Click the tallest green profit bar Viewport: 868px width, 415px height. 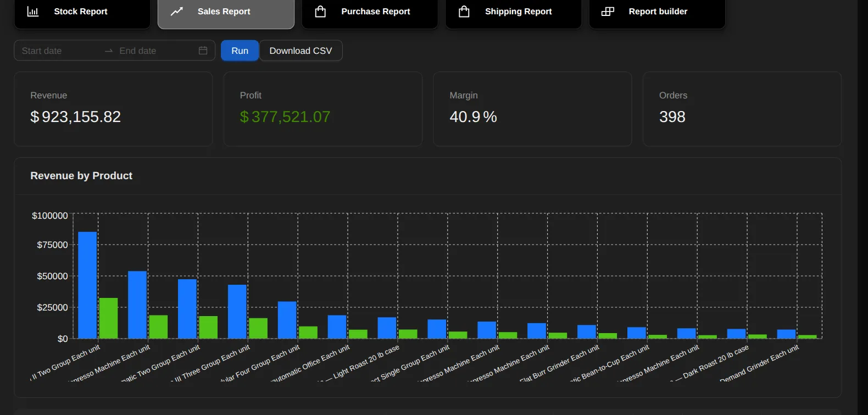(x=108, y=318)
